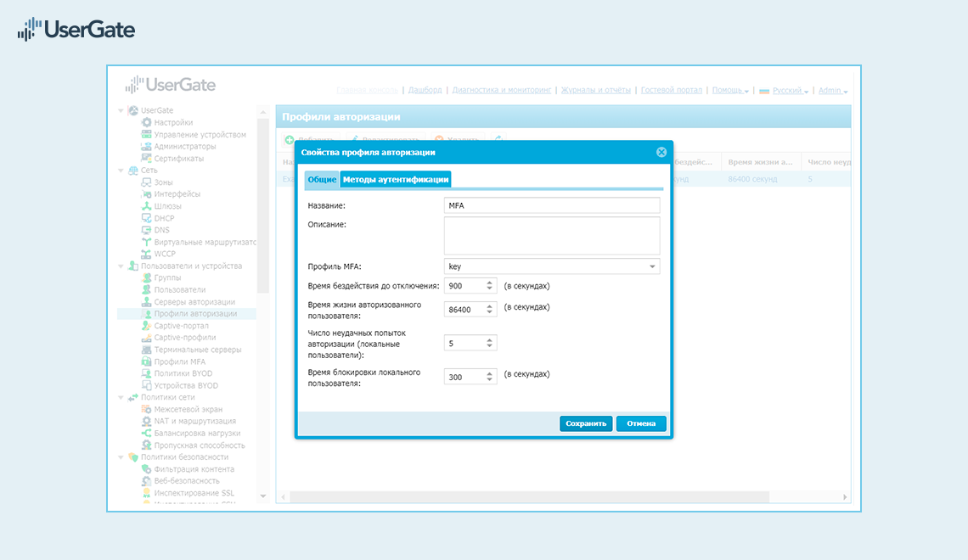Select the Общие tab
Image resolution: width=968 pixels, height=560 pixels.
tap(322, 179)
